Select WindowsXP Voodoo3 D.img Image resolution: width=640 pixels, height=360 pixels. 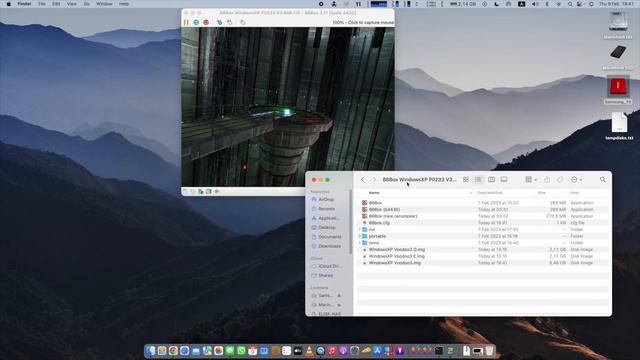tap(483, 249)
